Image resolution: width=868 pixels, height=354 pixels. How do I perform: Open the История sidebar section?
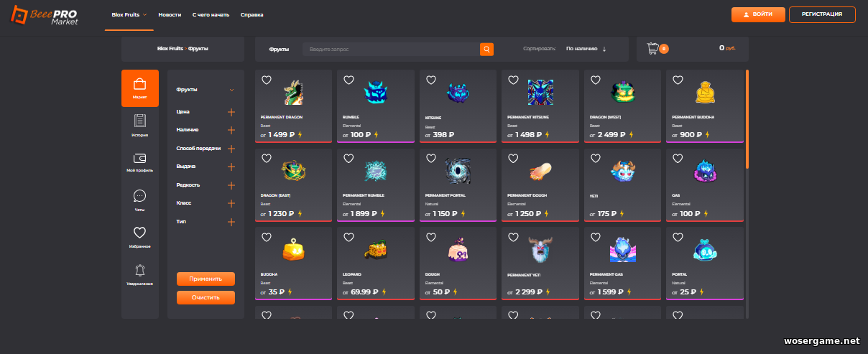(140, 124)
